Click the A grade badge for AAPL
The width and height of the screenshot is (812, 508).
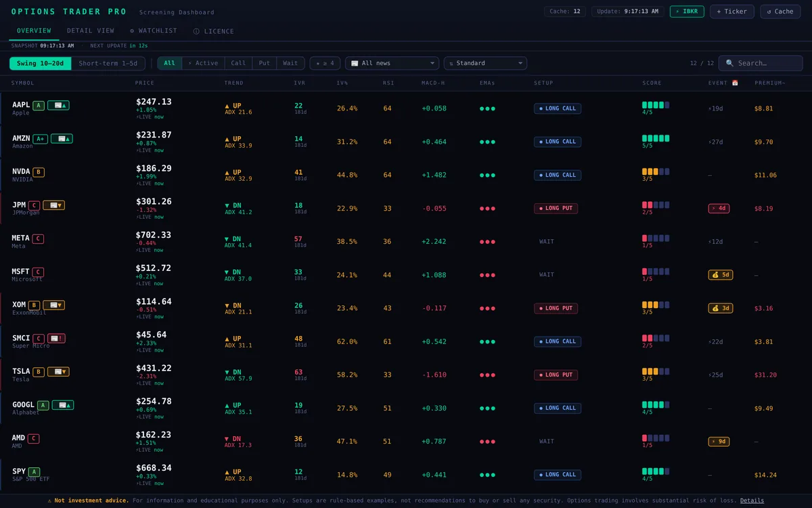pyautogui.click(x=39, y=105)
